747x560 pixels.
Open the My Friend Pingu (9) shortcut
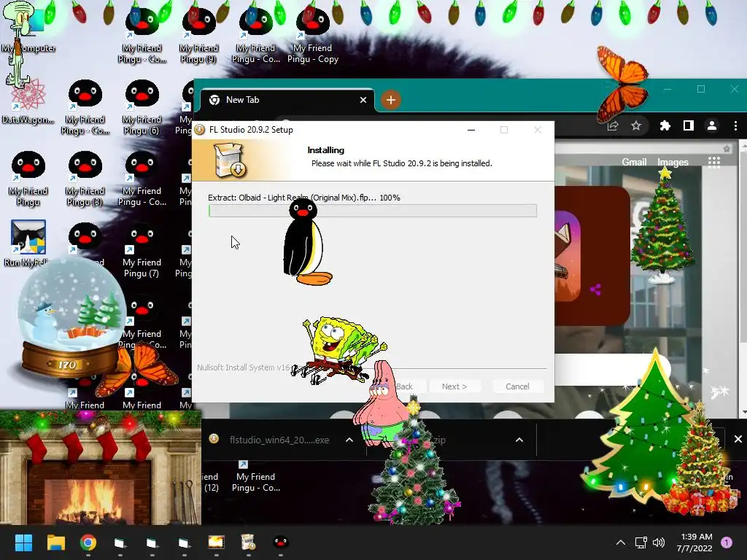pyautogui.click(x=199, y=34)
